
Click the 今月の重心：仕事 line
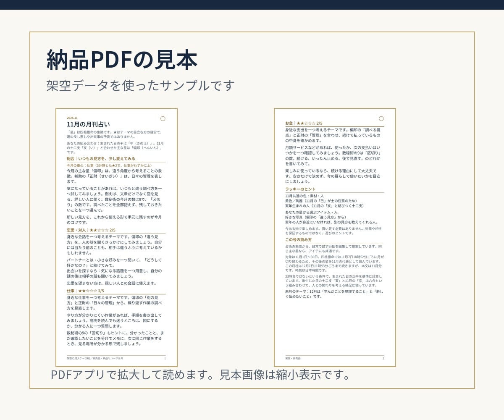pos(109,165)
